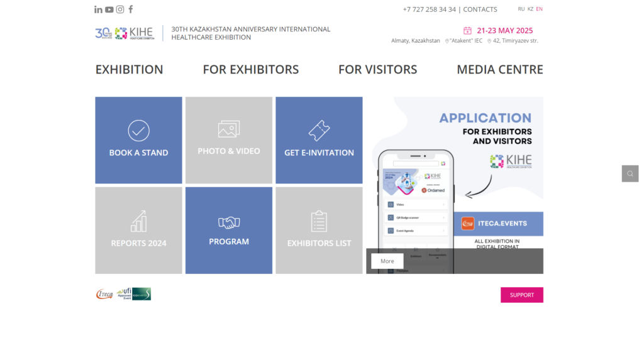Click the pictures icon on Photo & Video
This screenshot has height=362, width=644.
coord(229,129)
